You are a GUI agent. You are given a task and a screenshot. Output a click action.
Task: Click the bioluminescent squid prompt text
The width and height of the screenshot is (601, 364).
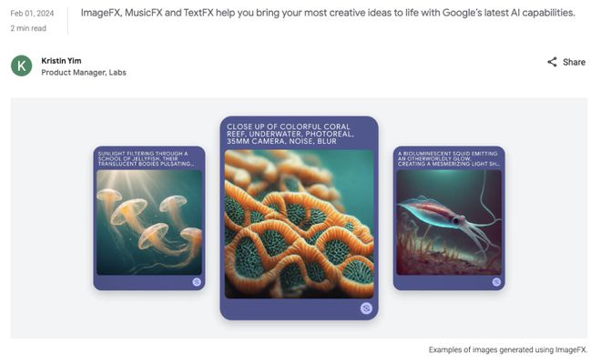(x=448, y=158)
